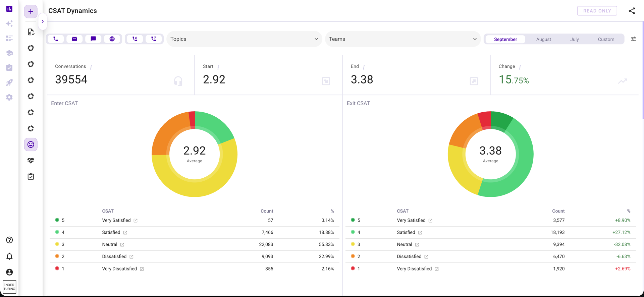Open the sparkles AI icon in left rail
The height and width of the screenshot is (297, 644).
(9, 23)
